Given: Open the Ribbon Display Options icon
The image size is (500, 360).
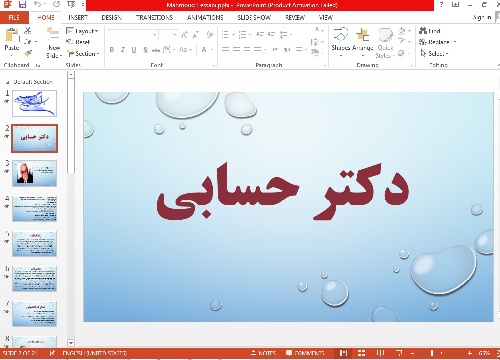Looking at the screenshot, I should [455, 5].
